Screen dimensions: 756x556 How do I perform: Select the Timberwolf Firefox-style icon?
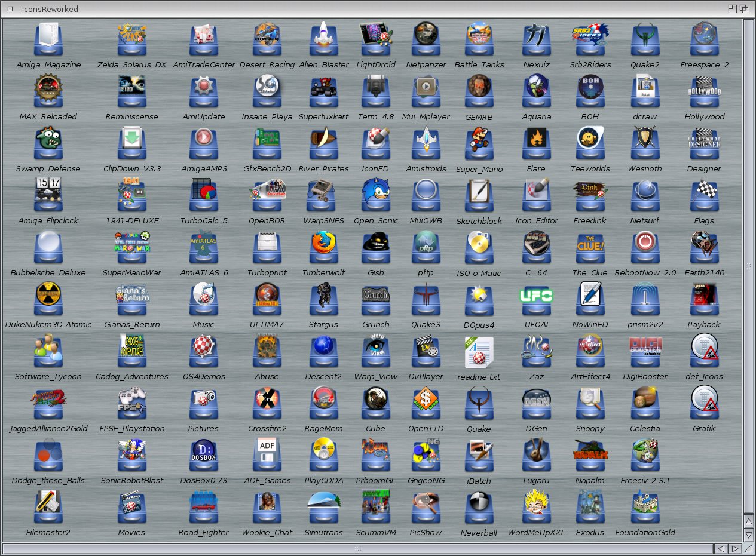click(323, 248)
